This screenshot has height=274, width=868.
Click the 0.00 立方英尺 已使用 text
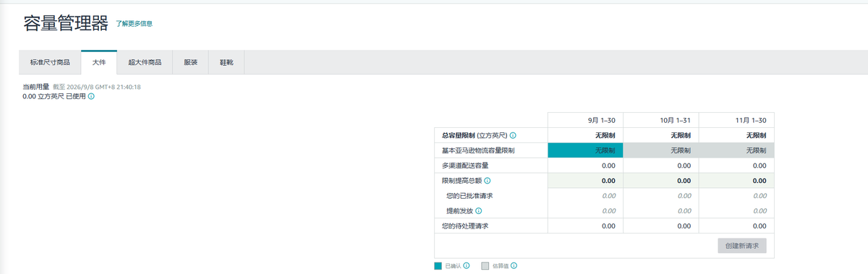[54, 95]
